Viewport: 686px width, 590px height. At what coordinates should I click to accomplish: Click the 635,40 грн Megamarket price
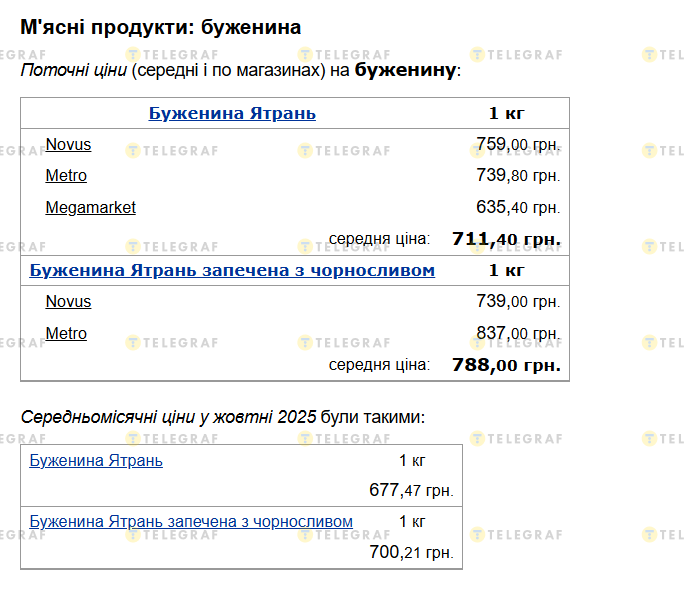(517, 208)
